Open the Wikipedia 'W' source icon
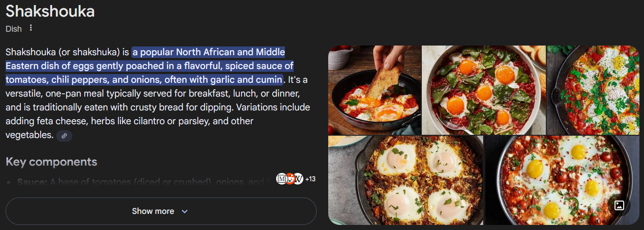Screen dimensions: 644x230 pyautogui.click(x=298, y=179)
